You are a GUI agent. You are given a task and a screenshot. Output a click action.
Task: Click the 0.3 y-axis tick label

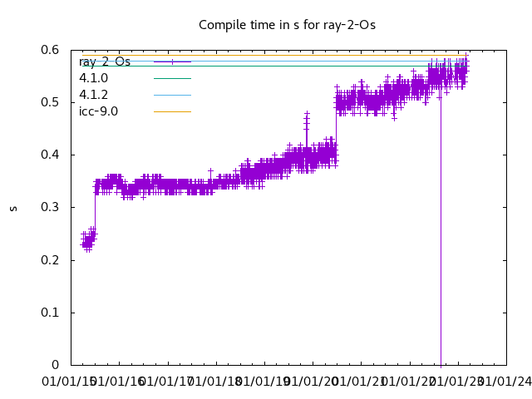pos(50,207)
